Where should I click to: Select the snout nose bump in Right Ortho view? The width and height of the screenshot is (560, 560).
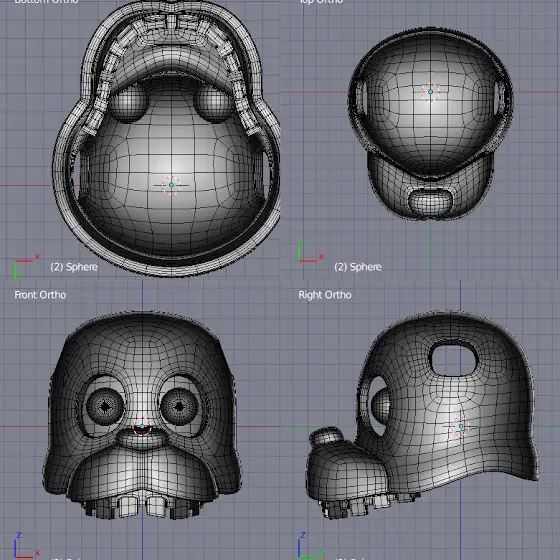click(x=326, y=436)
